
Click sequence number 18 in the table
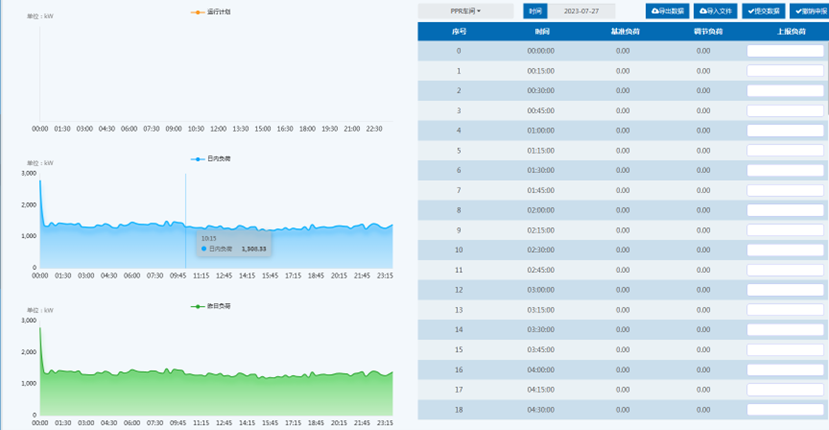[x=459, y=409]
